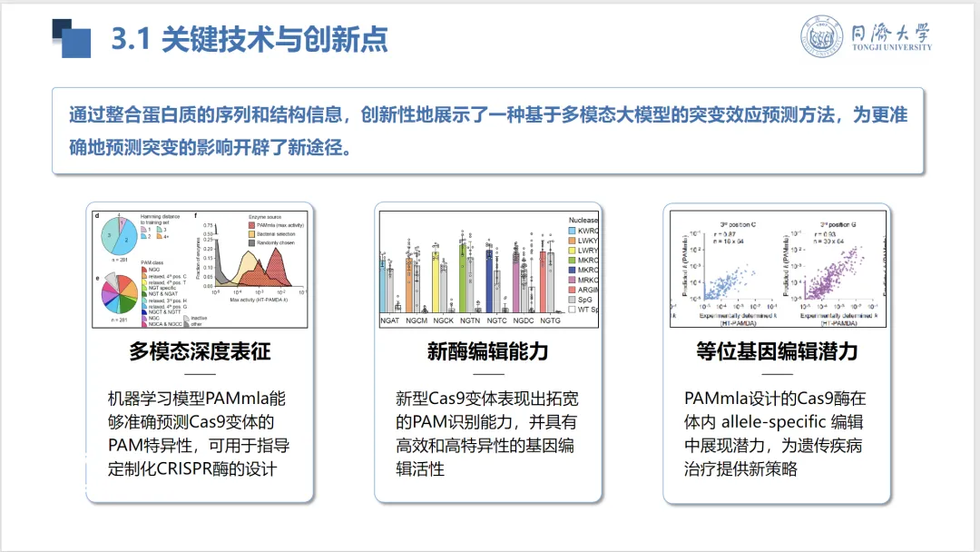This screenshot has height=552, width=980.
Task: Click the 'NGTG' axis label in bar chart
Action: 550,320
